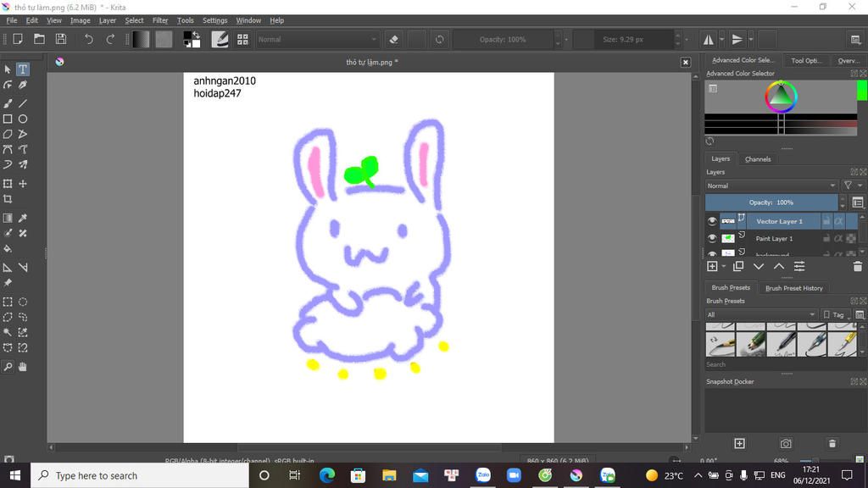Select the Polygon tool

tap(7, 134)
